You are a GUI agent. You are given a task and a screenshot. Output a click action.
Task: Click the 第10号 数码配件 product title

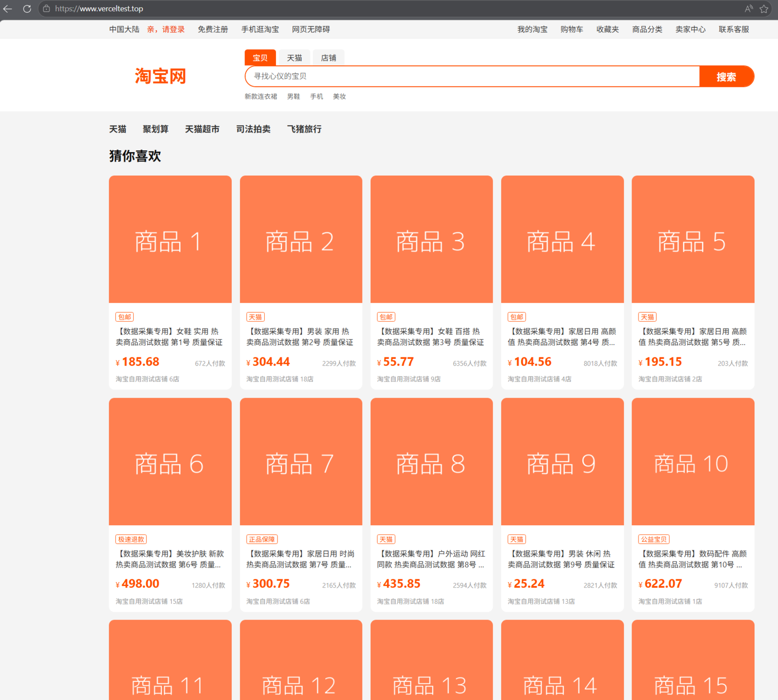pos(692,559)
